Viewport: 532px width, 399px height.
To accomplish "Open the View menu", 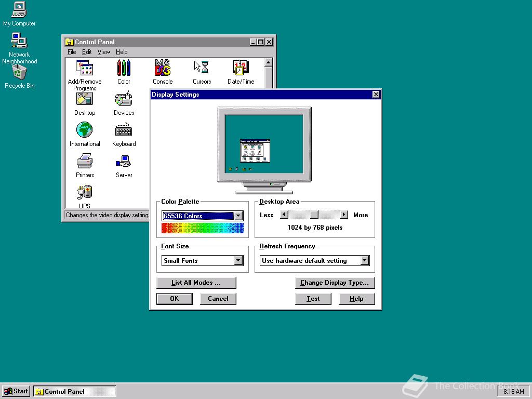I will (104, 52).
